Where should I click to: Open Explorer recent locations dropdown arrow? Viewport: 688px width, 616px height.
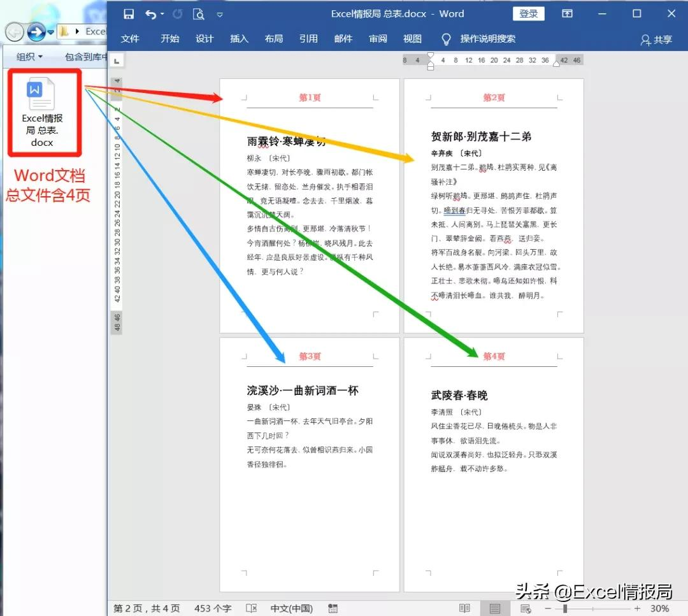pos(51,32)
